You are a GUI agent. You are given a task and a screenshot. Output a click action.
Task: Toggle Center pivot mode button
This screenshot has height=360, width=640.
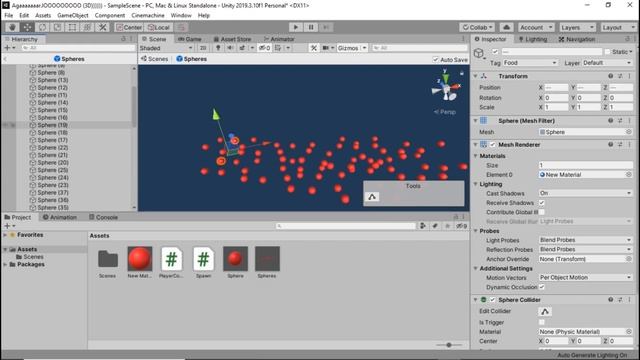tap(129, 27)
